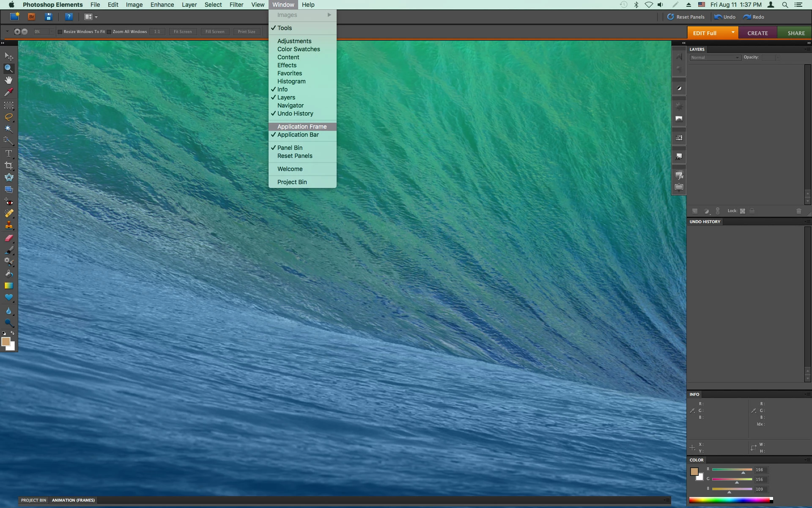Viewport: 812px width, 508px height.
Task: Open EDIT Full mode dropdown arrow
Action: click(733, 33)
